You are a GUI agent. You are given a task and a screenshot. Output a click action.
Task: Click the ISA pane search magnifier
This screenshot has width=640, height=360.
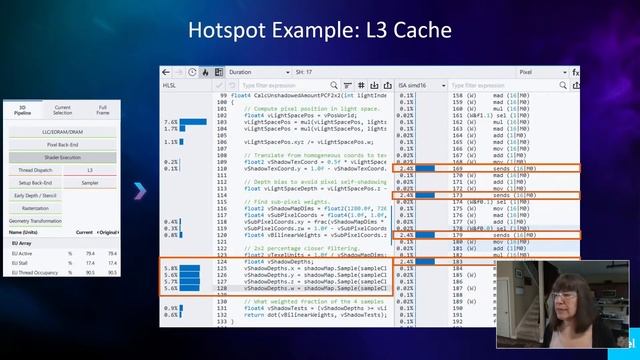(x=563, y=85)
